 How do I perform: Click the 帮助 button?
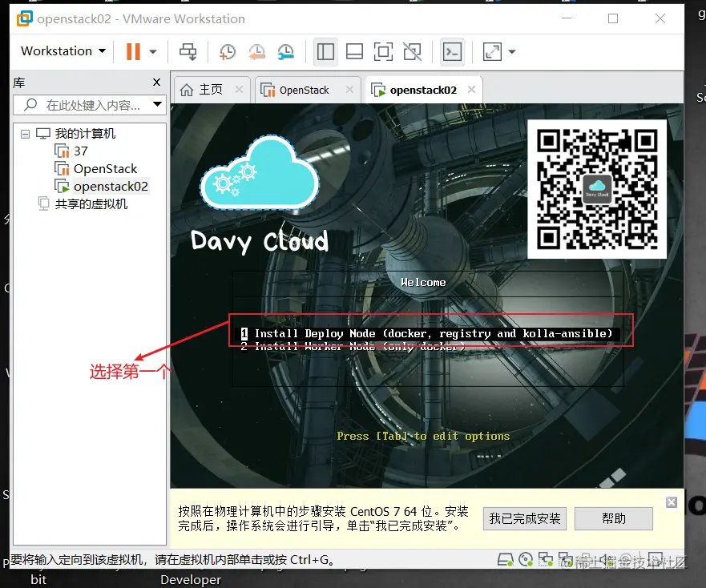614,518
